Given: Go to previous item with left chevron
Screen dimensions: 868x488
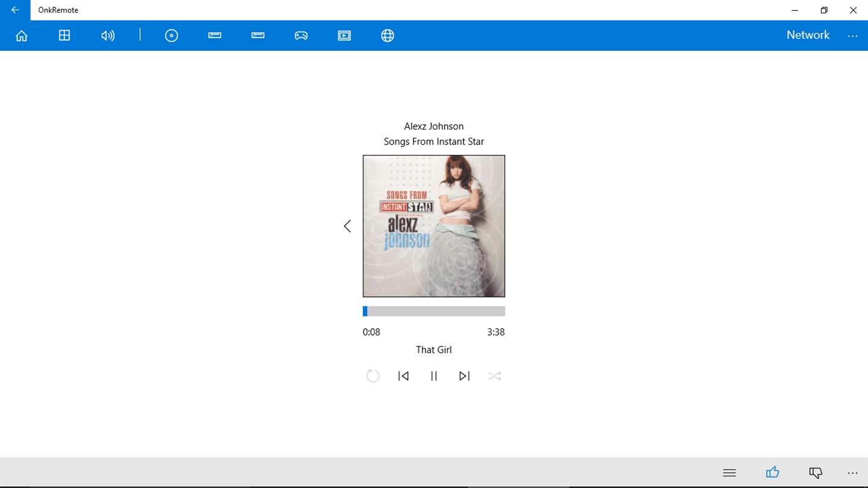Looking at the screenshot, I should pos(347,226).
